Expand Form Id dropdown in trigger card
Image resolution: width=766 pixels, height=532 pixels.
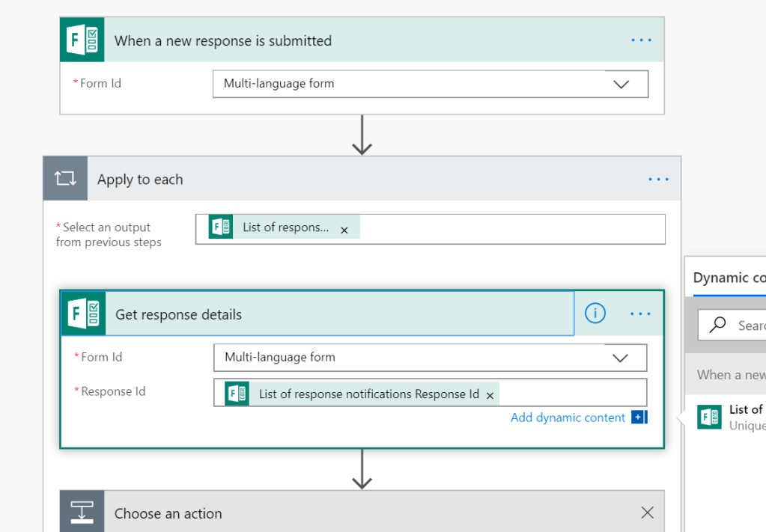(621, 84)
